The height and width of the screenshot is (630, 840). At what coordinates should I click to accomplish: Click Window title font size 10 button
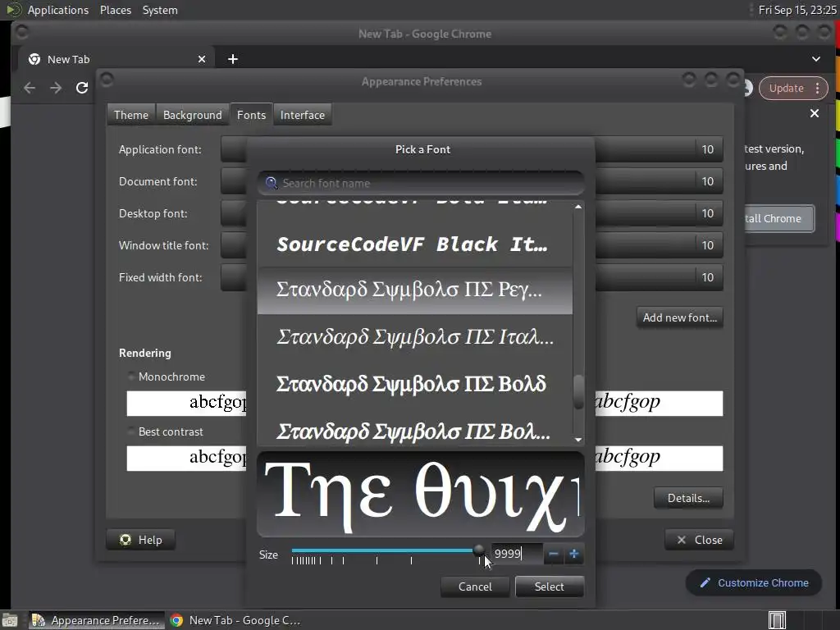[708, 245]
